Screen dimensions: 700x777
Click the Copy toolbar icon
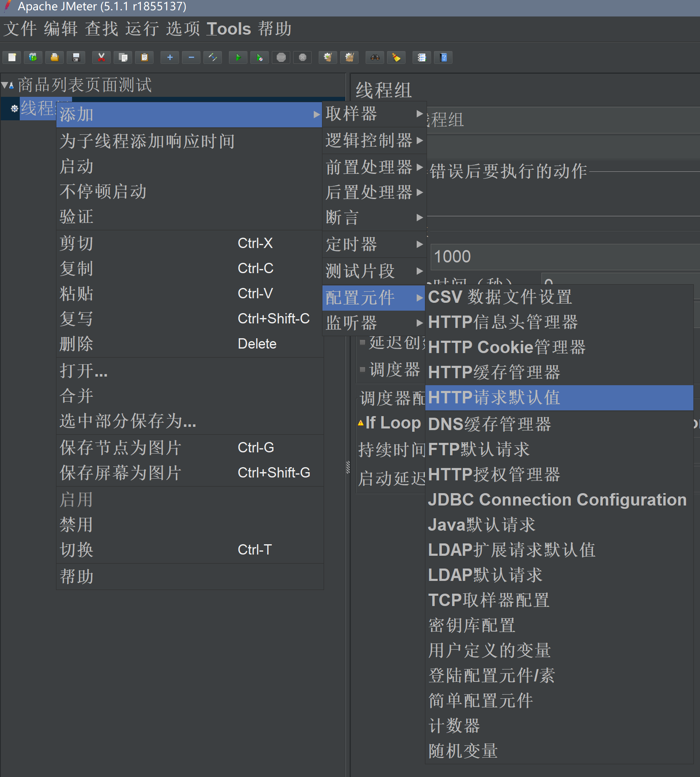click(123, 57)
